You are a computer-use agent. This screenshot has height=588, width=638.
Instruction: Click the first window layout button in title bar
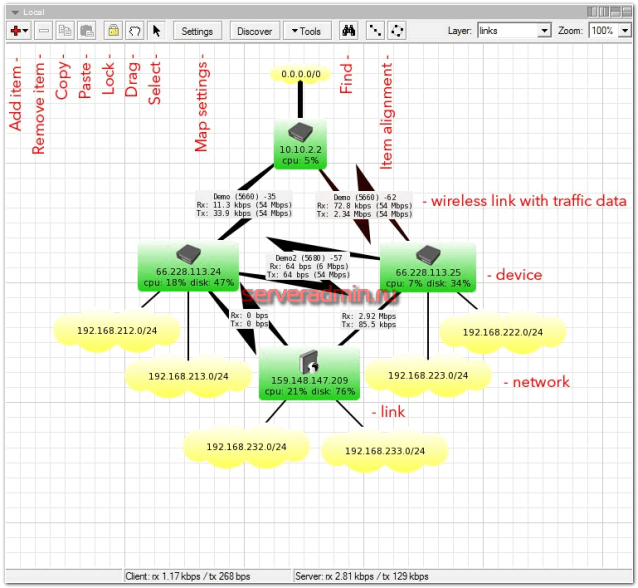point(592,12)
